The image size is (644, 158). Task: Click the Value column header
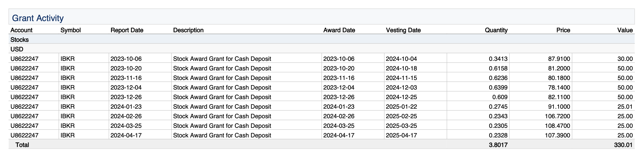click(x=625, y=30)
